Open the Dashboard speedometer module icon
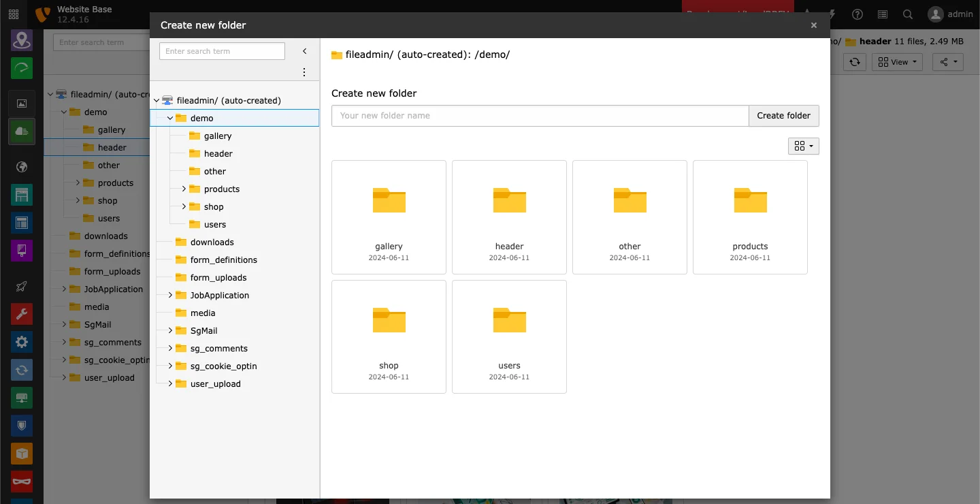The width and height of the screenshot is (980, 504). [22, 68]
